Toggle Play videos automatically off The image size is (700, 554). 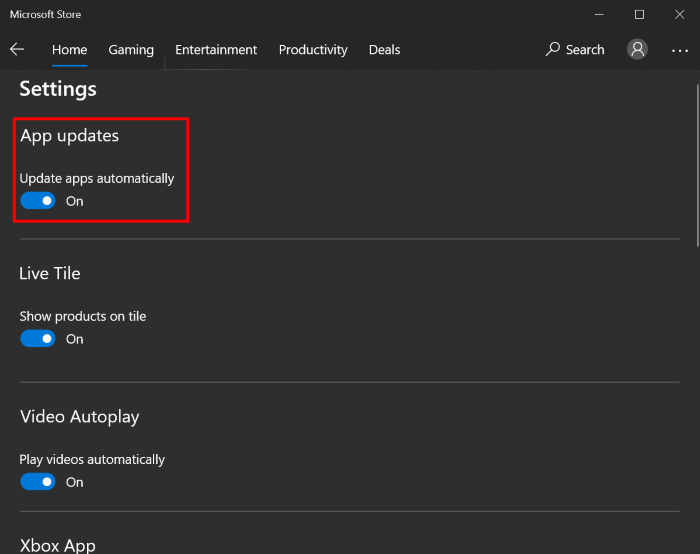point(38,482)
